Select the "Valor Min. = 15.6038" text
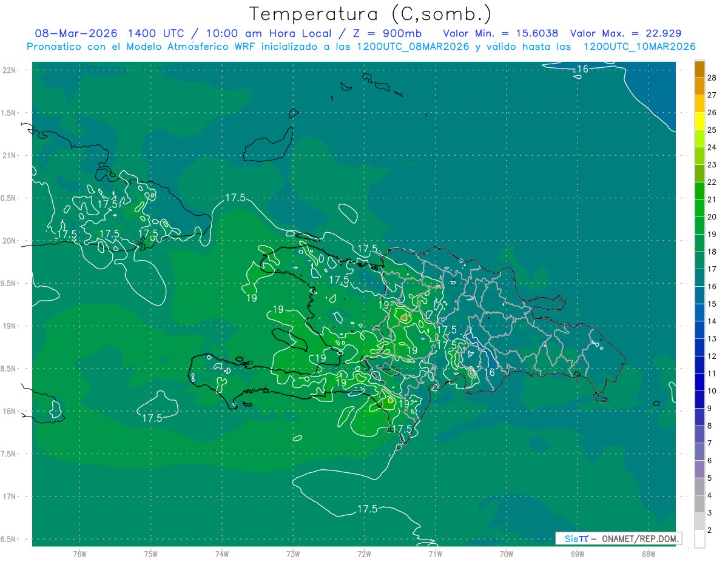 pyautogui.click(x=500, y=33)
